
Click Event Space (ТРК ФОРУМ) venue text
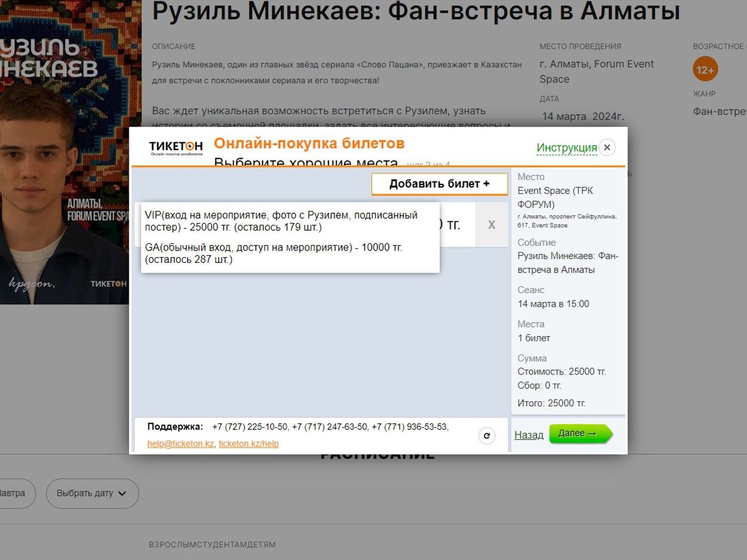coord(555,197)
